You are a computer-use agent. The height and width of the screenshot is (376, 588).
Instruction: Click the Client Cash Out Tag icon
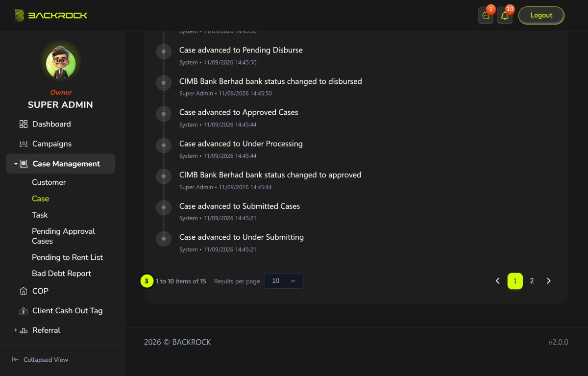pos(24,311)
